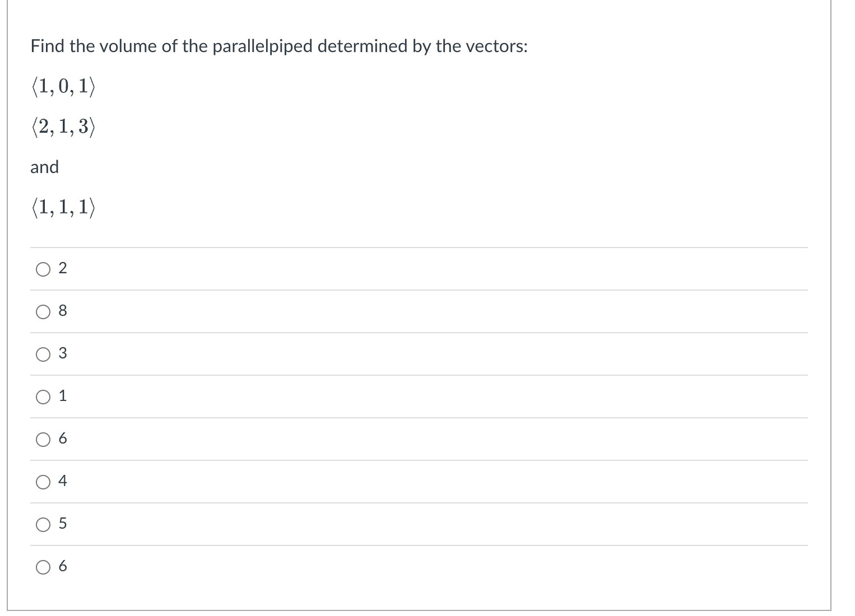Click the vector ⟨1, 0, 1⟩ expression

click(63, 87)
